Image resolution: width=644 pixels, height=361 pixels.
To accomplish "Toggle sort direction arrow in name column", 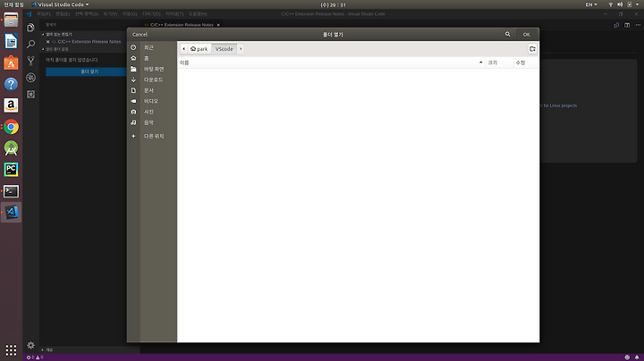I will (480, 63).
